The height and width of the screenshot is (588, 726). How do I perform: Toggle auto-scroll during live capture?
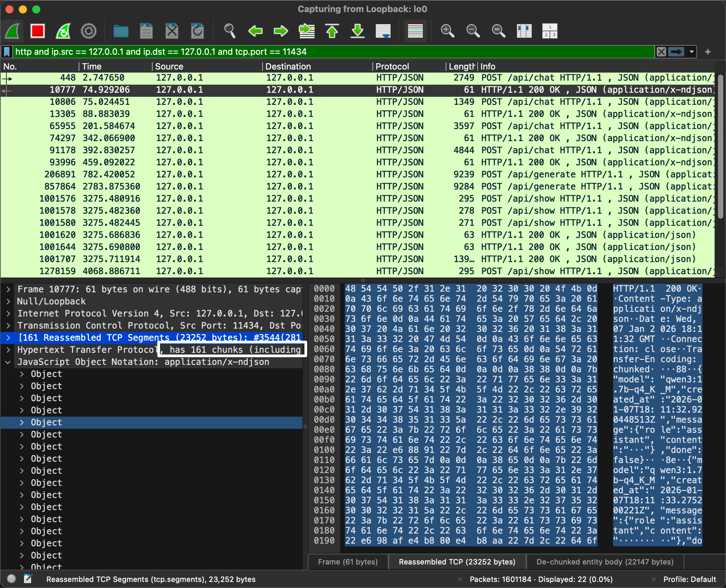[383, 31]
